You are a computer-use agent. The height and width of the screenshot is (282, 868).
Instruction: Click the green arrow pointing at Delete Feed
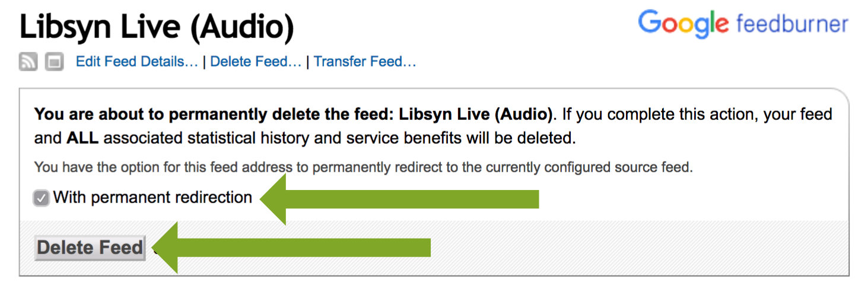pyautogui.click(x=291, y=248)
